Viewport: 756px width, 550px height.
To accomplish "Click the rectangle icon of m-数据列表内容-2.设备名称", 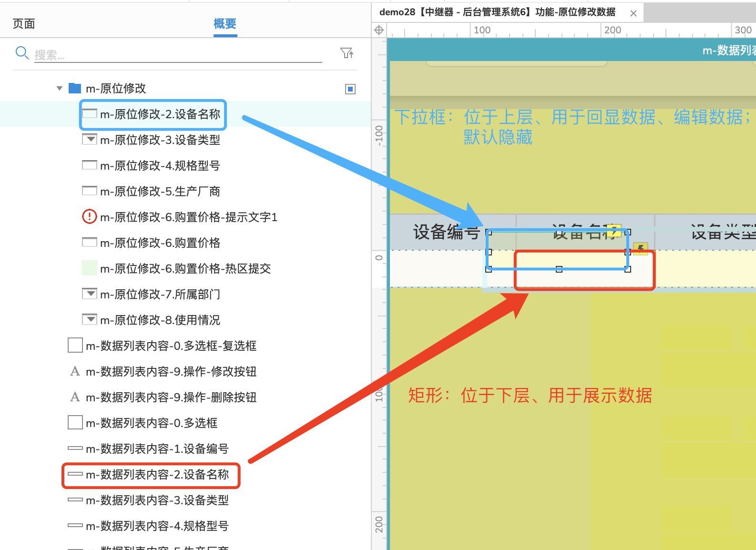I will (x=75, y=474).
